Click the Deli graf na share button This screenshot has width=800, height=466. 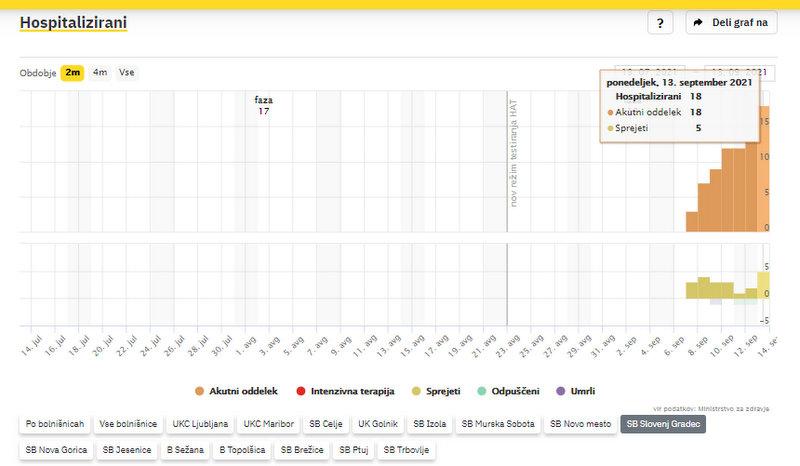coord(731,22)
